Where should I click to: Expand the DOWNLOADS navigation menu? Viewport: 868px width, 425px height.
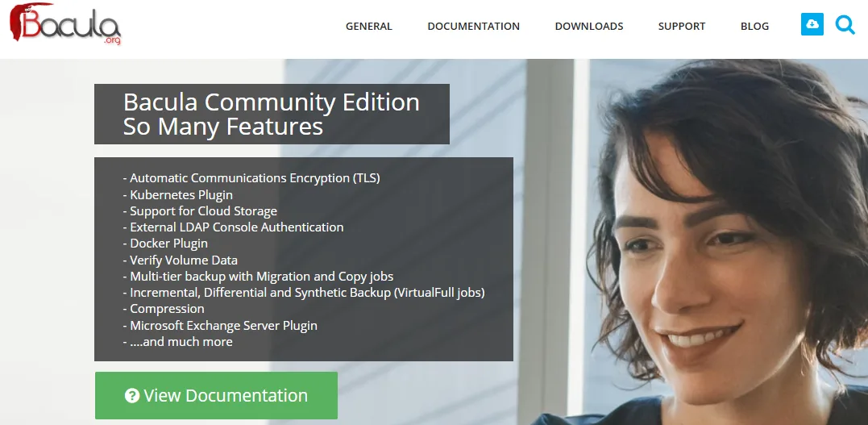pyautogui.click(x=588, y=27)
